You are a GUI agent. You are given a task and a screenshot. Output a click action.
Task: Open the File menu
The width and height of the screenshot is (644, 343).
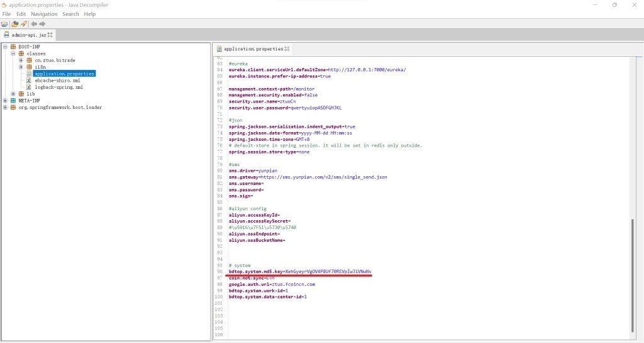click(6, 14)
